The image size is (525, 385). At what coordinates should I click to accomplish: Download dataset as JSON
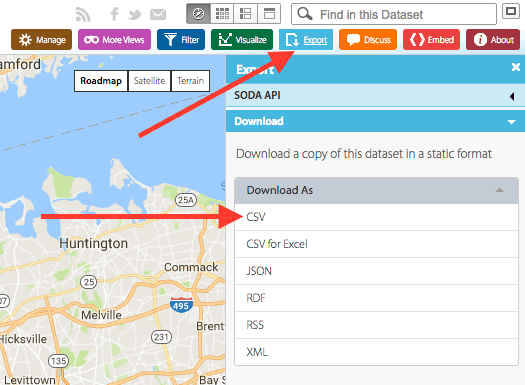coord(376,271)
